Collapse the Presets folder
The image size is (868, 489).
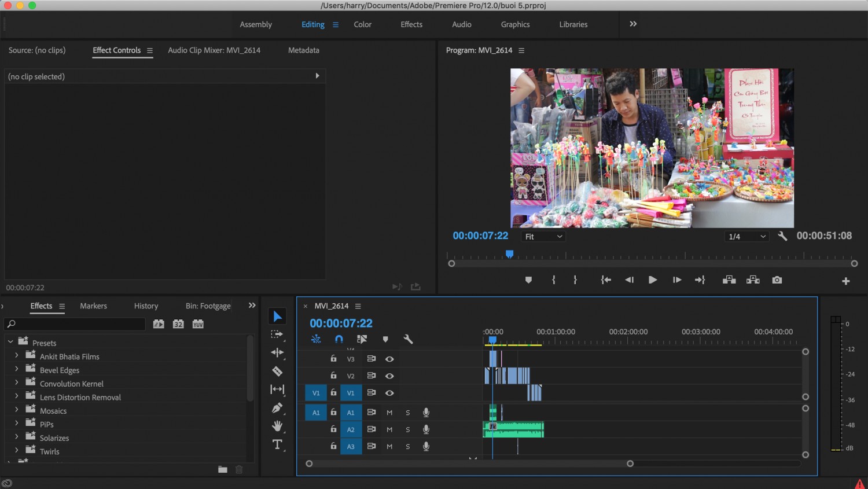click(10, 342)
